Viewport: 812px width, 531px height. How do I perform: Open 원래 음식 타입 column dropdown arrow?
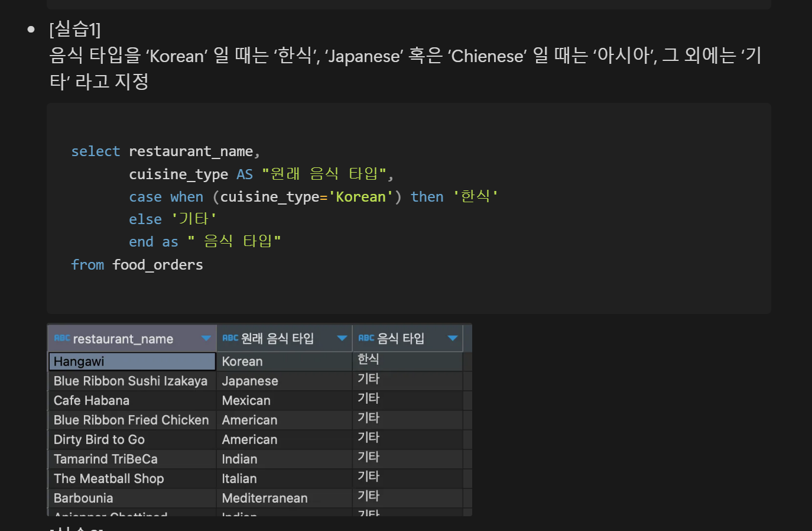(342, 338)
